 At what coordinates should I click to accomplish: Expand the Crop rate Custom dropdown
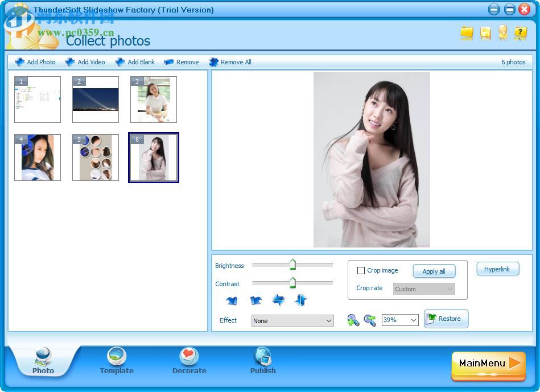click(x=423, y=289)
